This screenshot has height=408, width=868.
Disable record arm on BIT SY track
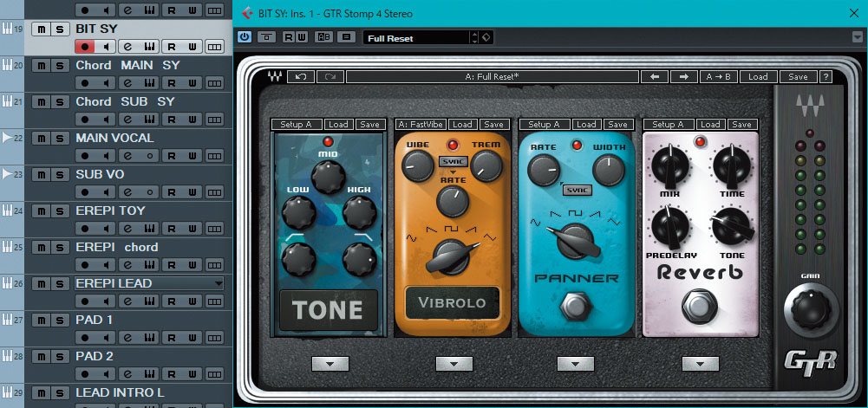click(85, 47)
